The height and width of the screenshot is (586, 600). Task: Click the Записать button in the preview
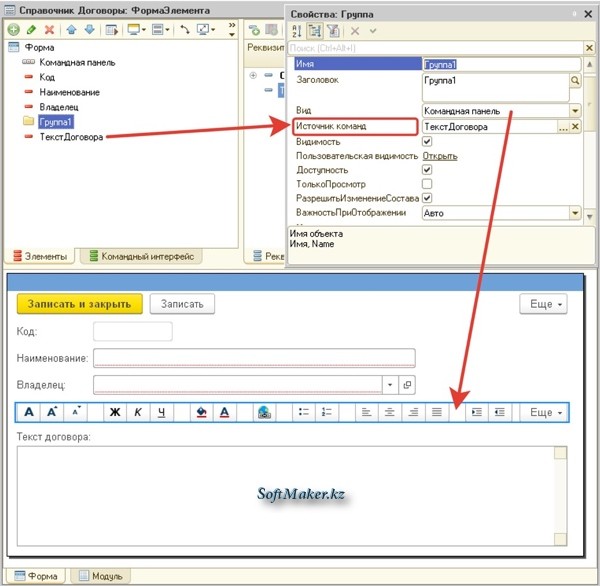(182, 304)
